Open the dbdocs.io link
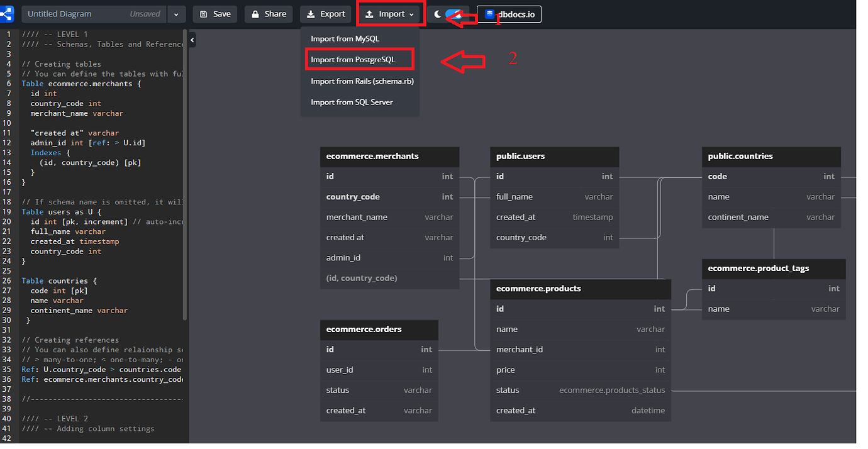868x449 pixels. coord(509,14)
